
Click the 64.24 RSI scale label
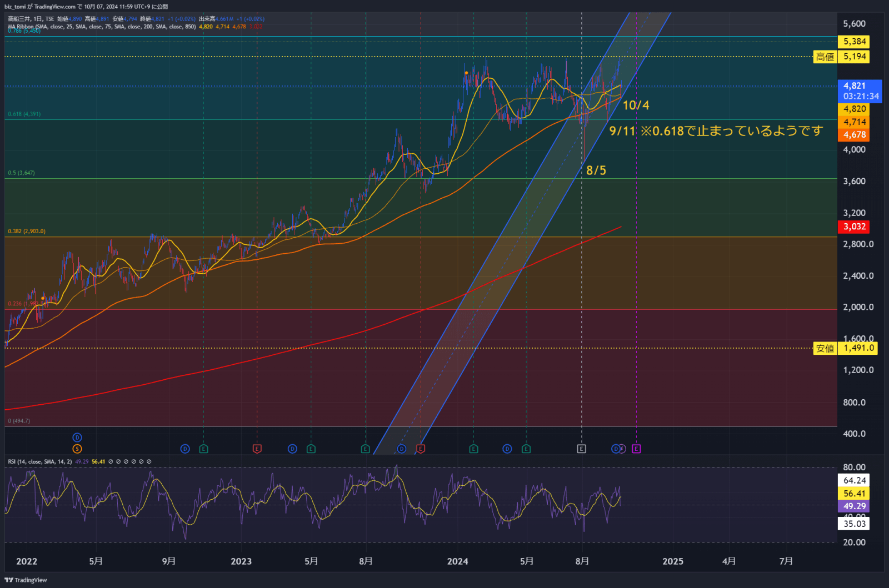[x=854, y=481]
